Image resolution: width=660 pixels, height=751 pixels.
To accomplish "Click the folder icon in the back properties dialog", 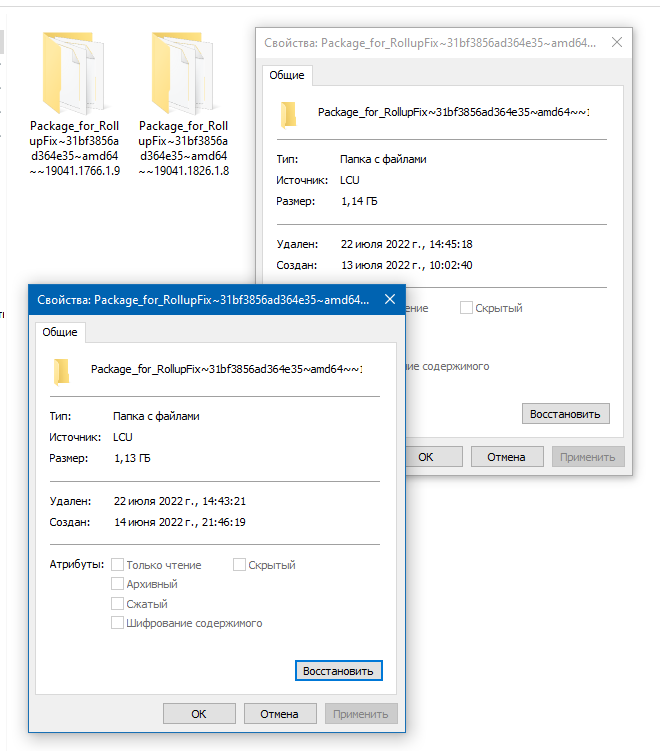I will pyautogui.click(x=288, y=115).
